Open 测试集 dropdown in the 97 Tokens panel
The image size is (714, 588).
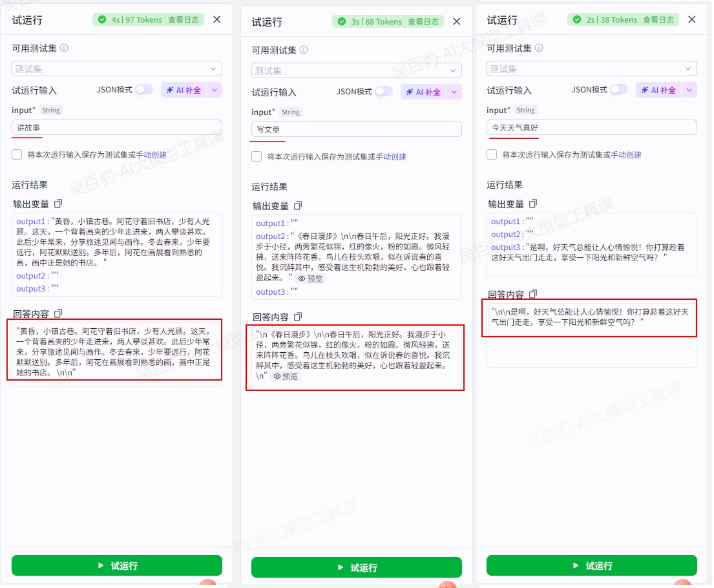pyautogui.click(x=116, y=69)
